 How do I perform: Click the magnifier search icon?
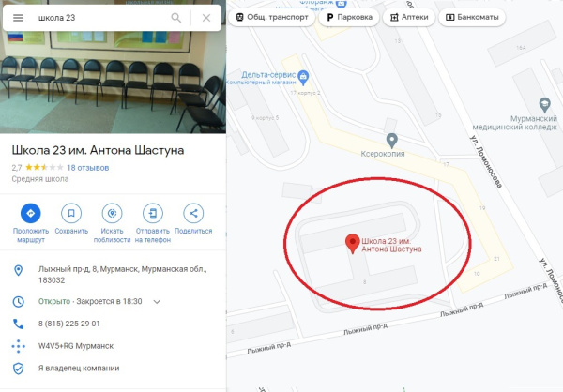176,18
